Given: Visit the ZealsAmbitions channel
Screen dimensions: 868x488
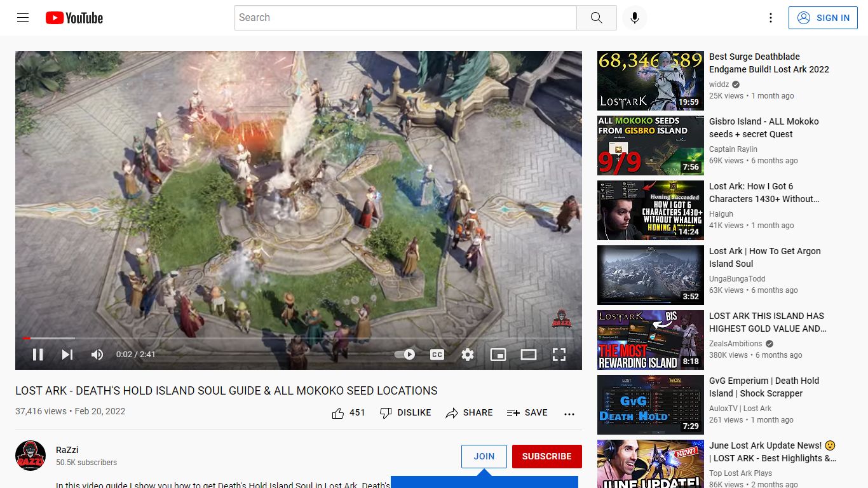Looking at the screenshot, I should (736, 344).
